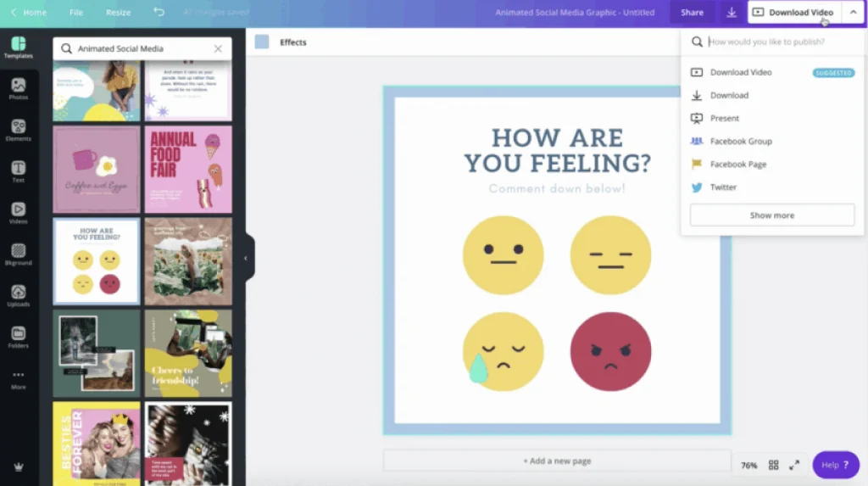Click the Share button
Image resolution: width=868 pixels, height=486 pixels.
692,13
